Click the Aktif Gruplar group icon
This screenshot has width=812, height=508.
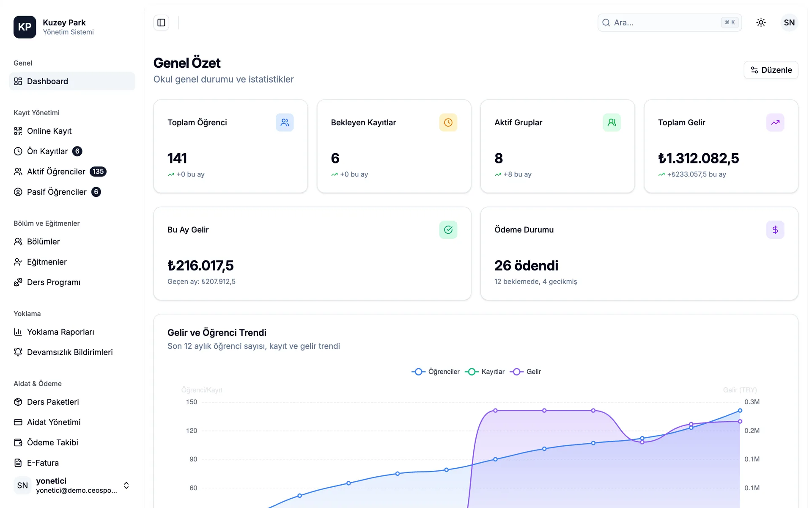(x=612, y=122)
